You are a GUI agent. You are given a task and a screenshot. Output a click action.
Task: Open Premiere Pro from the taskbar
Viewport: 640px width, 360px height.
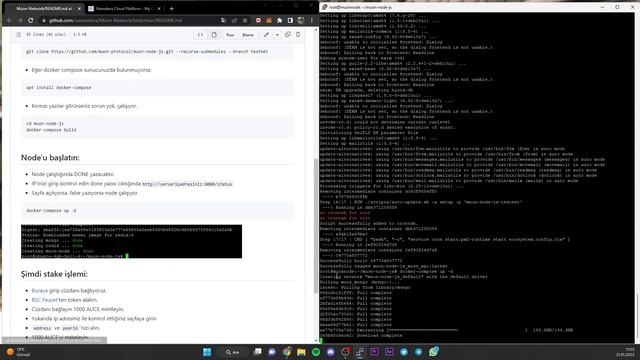374,352
